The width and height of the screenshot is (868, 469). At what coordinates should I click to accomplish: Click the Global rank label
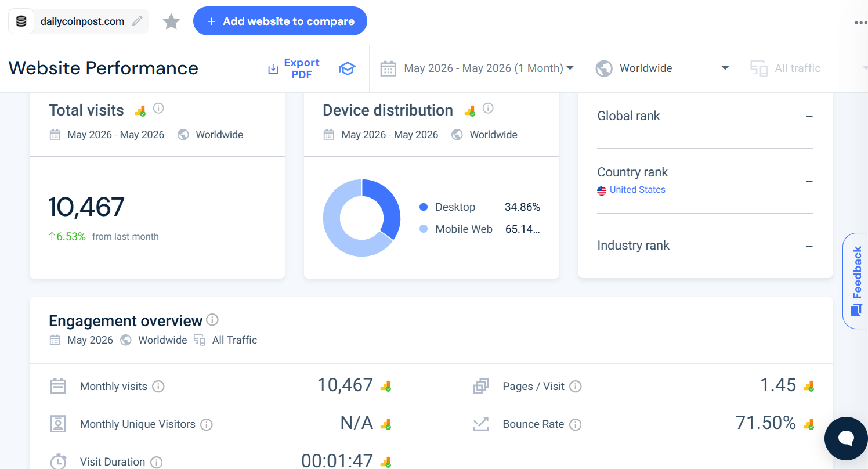[628, 116]
